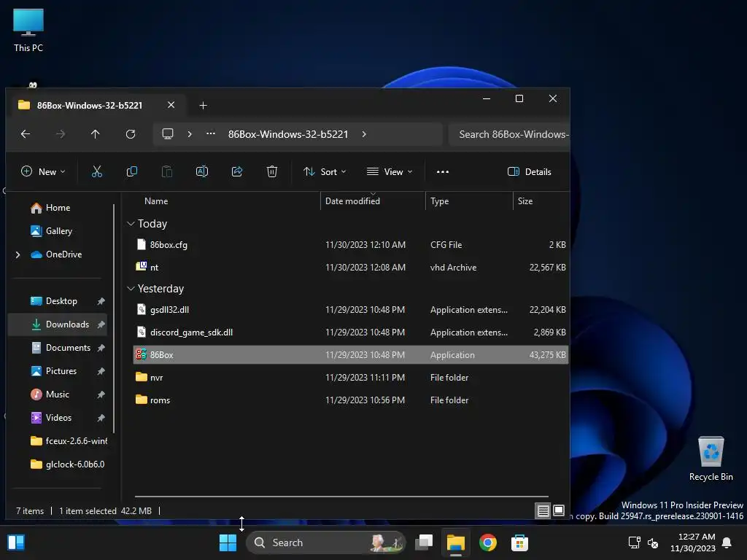Collapse the Today group

pyautogui.click(x=131, y=224)
